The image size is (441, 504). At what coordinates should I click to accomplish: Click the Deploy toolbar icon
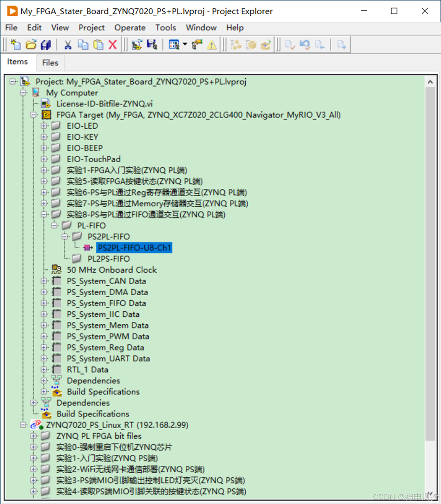266,45
